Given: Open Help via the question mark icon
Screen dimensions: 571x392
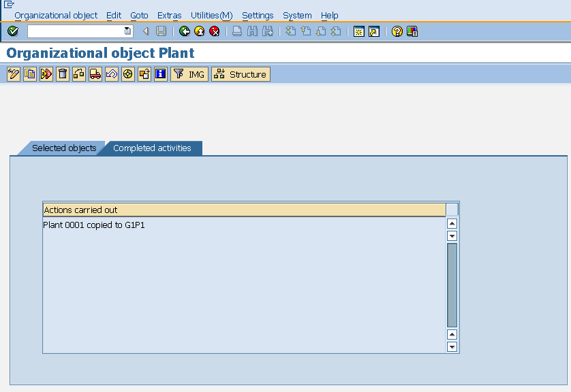Looking at the screenshot, I should [397, 31].
